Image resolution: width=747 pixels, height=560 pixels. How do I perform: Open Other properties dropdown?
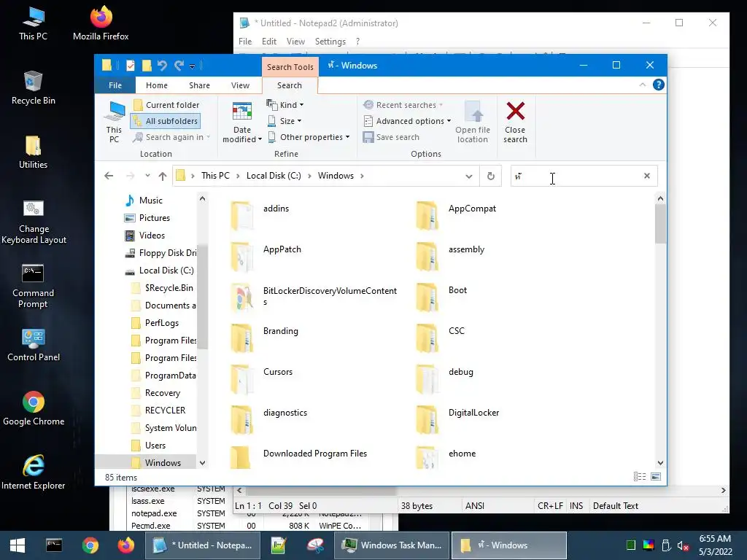click(309, 137)
